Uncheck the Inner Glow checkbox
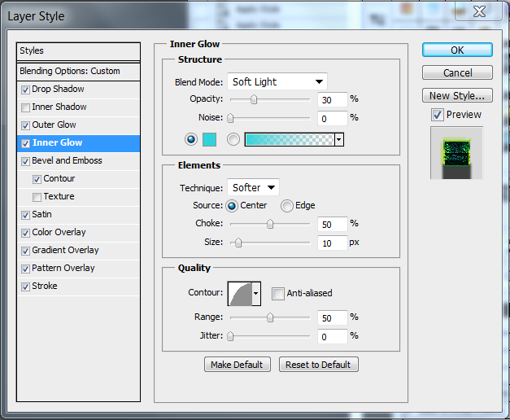This screenshot has height=420, width=510. [25, 143]
